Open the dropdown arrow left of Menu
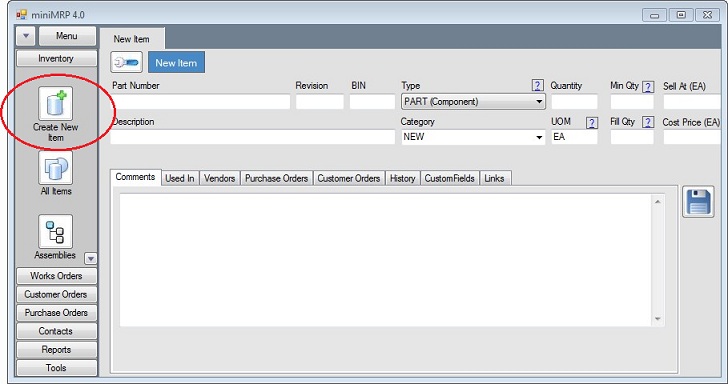Viewport: 728px width, 384px height. point(26,36)
